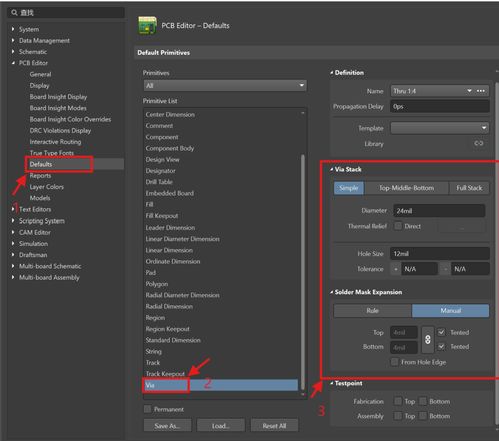499x441 pixels.
Task: Click the search magnifier icon
Action: click(14, 13)
